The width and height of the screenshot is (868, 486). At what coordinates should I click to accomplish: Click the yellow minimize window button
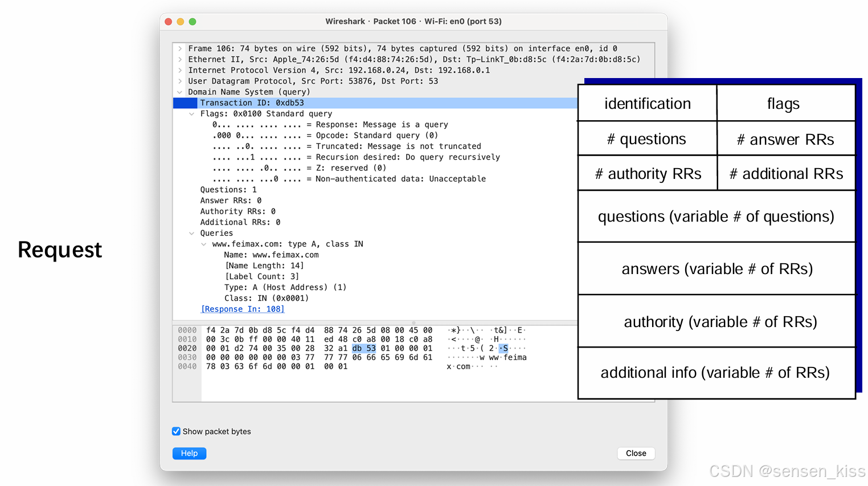[x=181, y=22]
